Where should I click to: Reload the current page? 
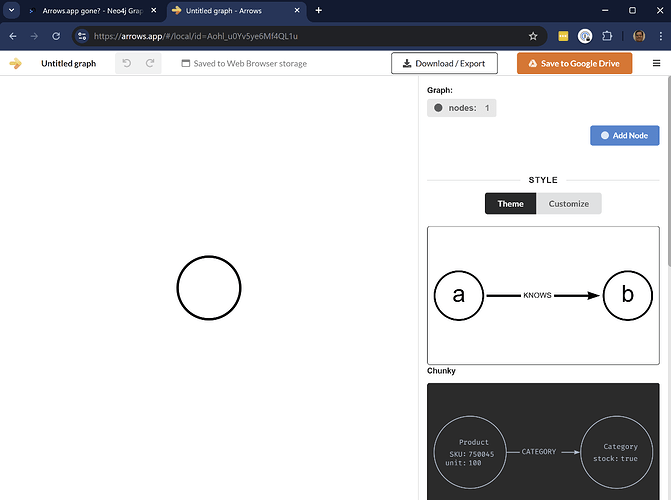pyautogui.click(x=56, y=36)
